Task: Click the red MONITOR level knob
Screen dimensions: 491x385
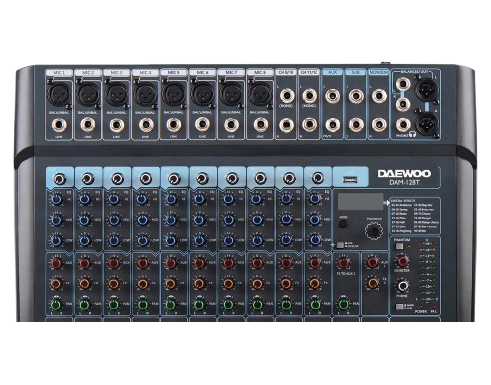Action: (402, 261)
